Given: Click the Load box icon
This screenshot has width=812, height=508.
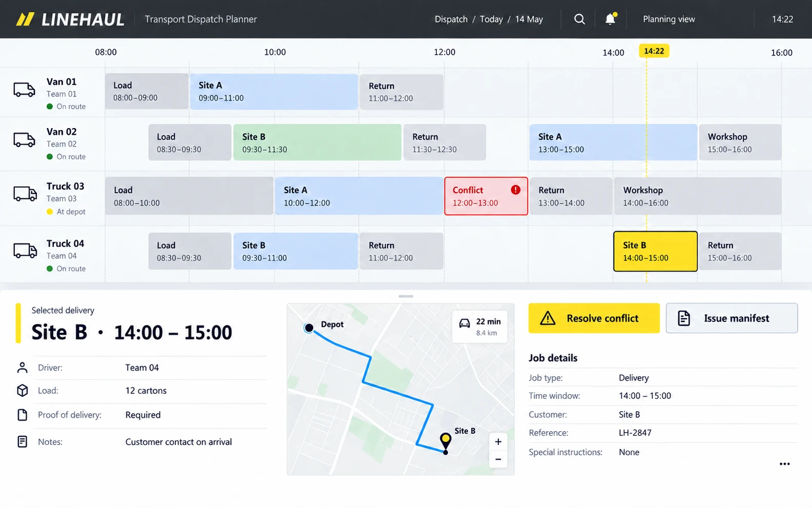Looking at the screenshot, I should 22,391.
